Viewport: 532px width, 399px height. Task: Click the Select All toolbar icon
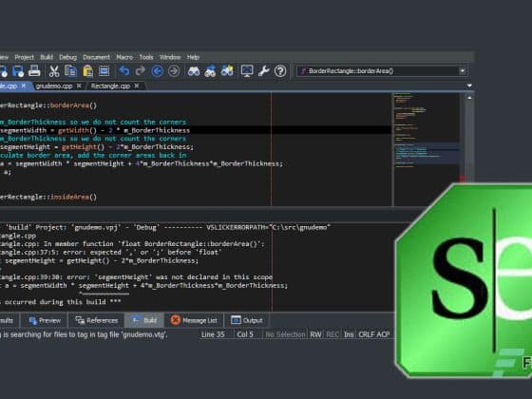(x=104, y=71)
